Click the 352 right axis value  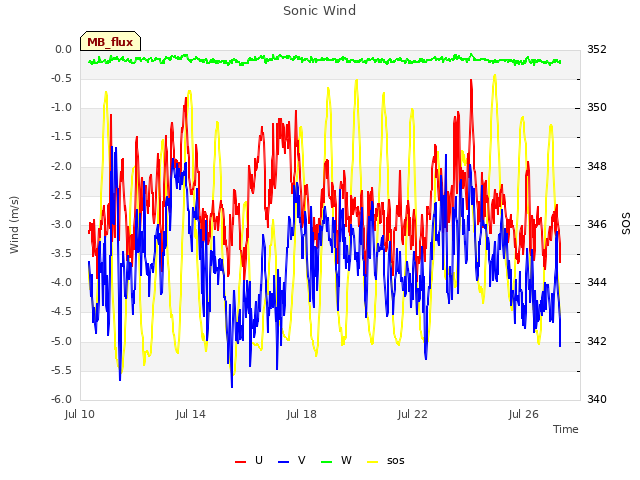[x=597, y=49]
